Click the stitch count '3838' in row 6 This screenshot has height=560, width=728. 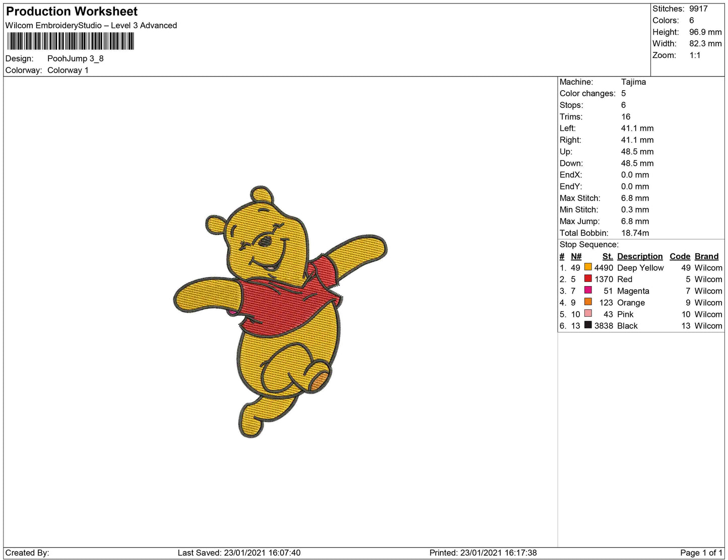point(604,326)
